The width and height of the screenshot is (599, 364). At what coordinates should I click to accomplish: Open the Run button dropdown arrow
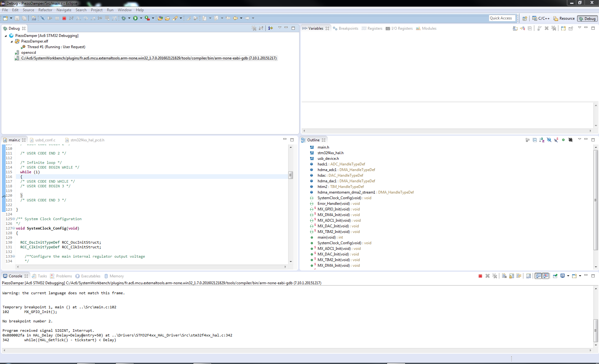141,18
